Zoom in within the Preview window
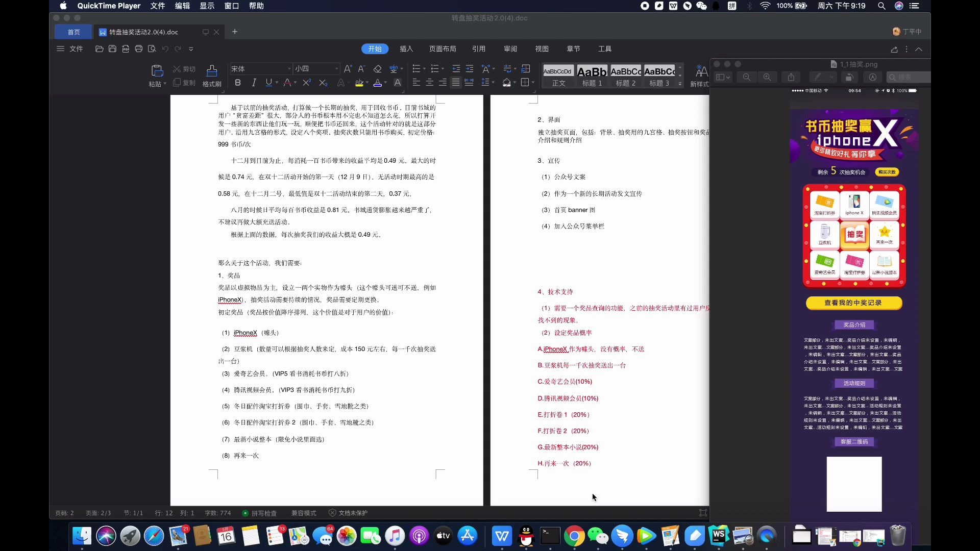Screen dimensions: 980x551 pos(767,77)
